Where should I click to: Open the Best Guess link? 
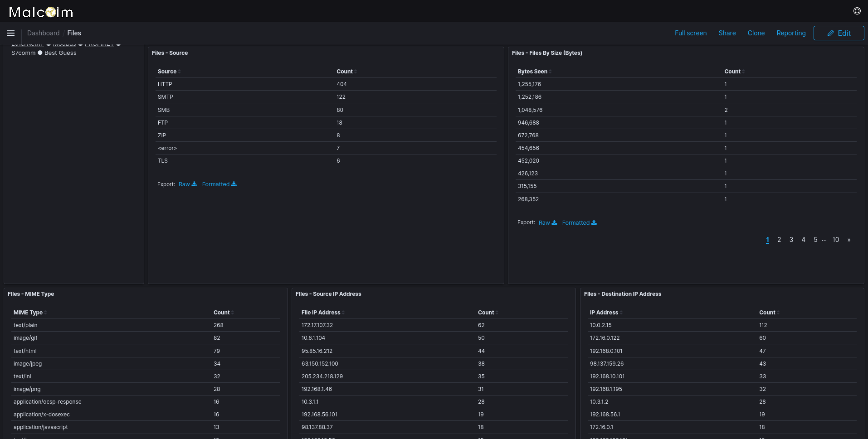pos(60,53)
